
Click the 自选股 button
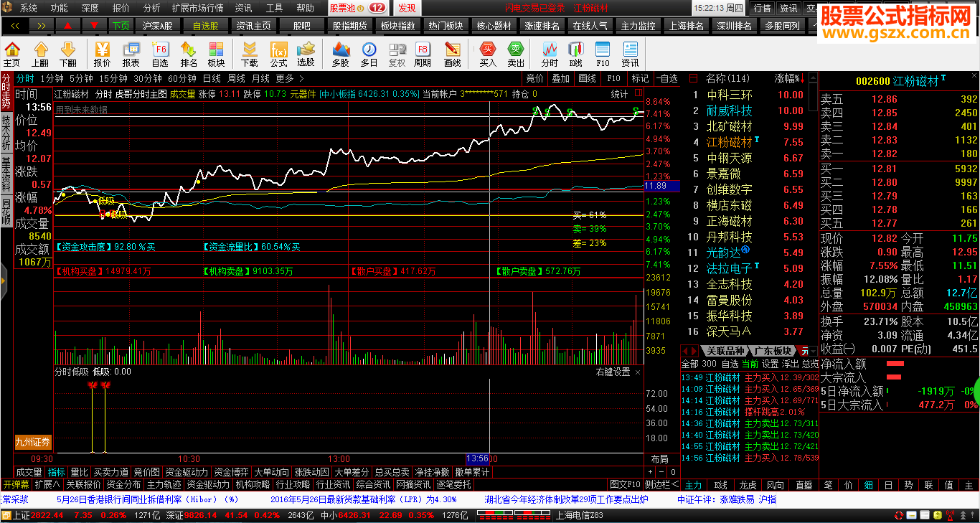[x=204, y=25]
